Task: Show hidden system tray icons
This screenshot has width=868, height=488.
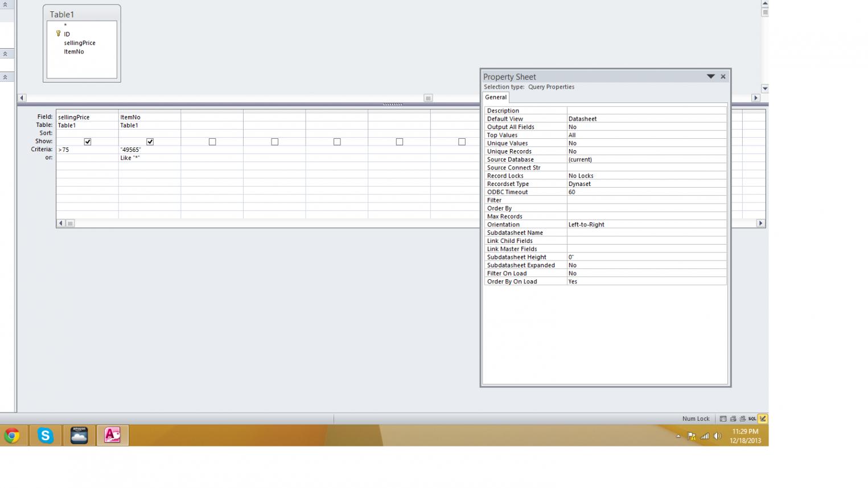Action: coord(678,436)
